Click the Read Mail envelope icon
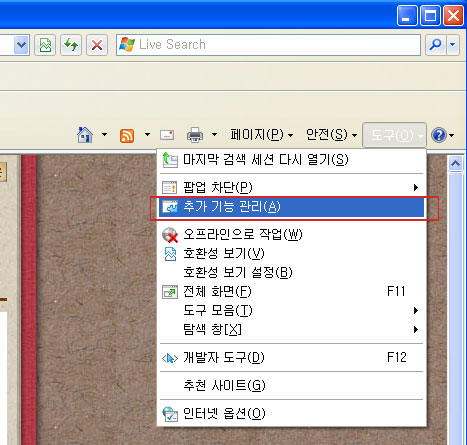467x445 pixels. tap(167, 135)
